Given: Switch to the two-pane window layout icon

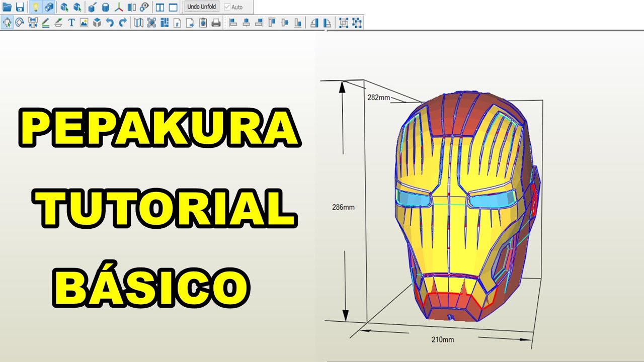Looking at the screenshot, I should (160, 7).
